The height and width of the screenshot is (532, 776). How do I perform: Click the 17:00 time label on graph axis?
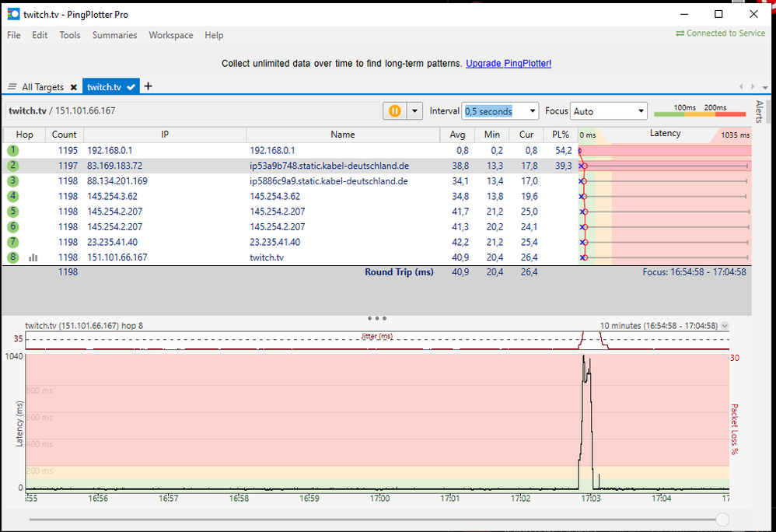(379, 499)
